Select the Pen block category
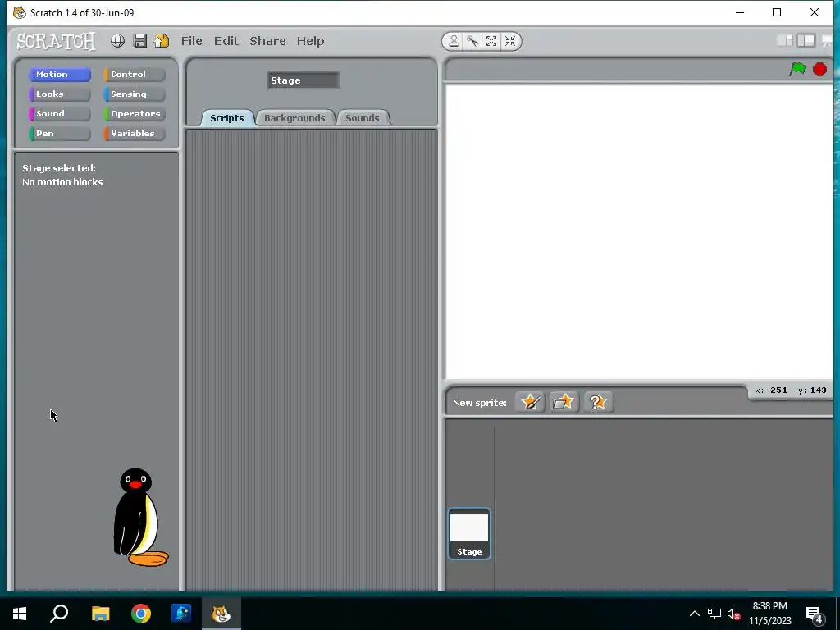 (60, 134)
